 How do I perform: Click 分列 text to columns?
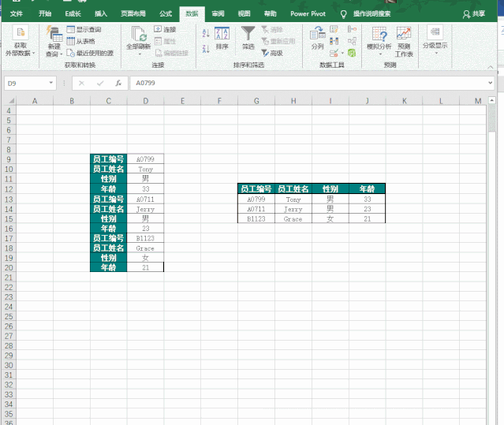[318, 39]
